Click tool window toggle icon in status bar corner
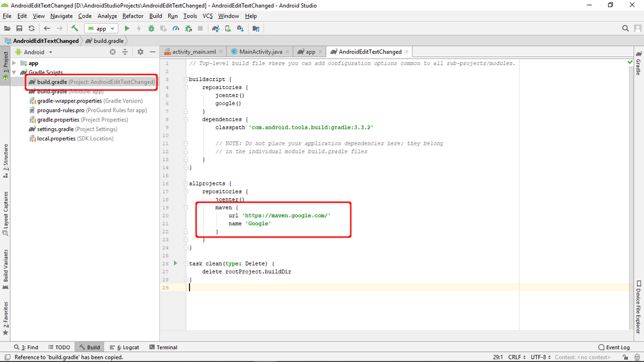This screenshot has height=362, width=644. tap(7, 357)
